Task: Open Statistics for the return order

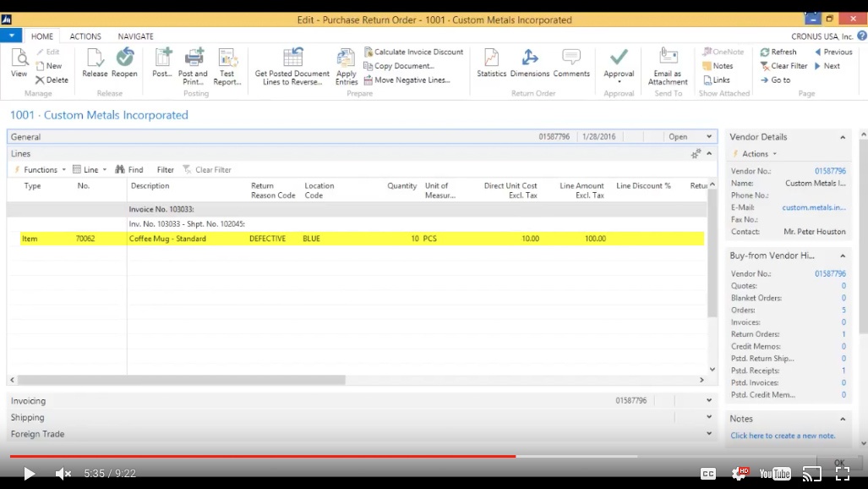Action: 492,63
